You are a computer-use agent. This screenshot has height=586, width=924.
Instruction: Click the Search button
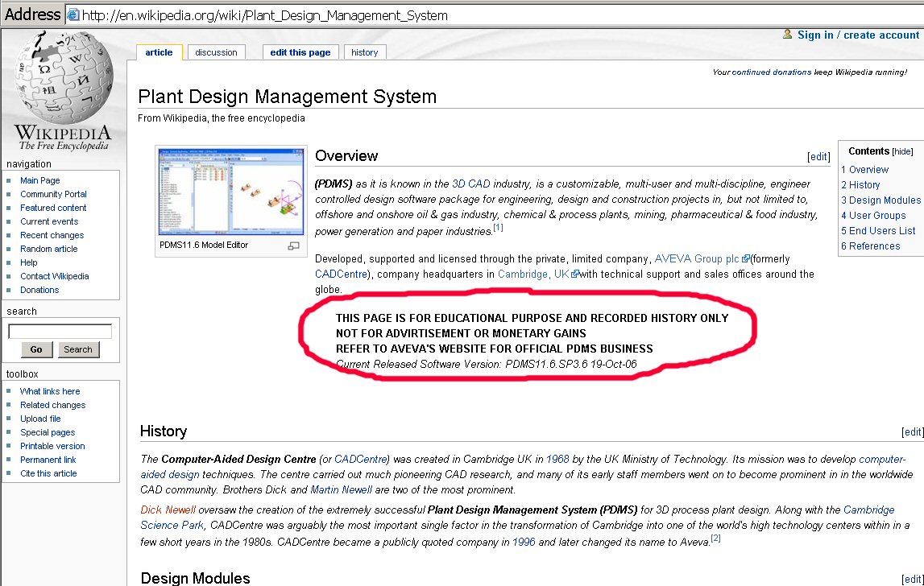click(78, 349)
